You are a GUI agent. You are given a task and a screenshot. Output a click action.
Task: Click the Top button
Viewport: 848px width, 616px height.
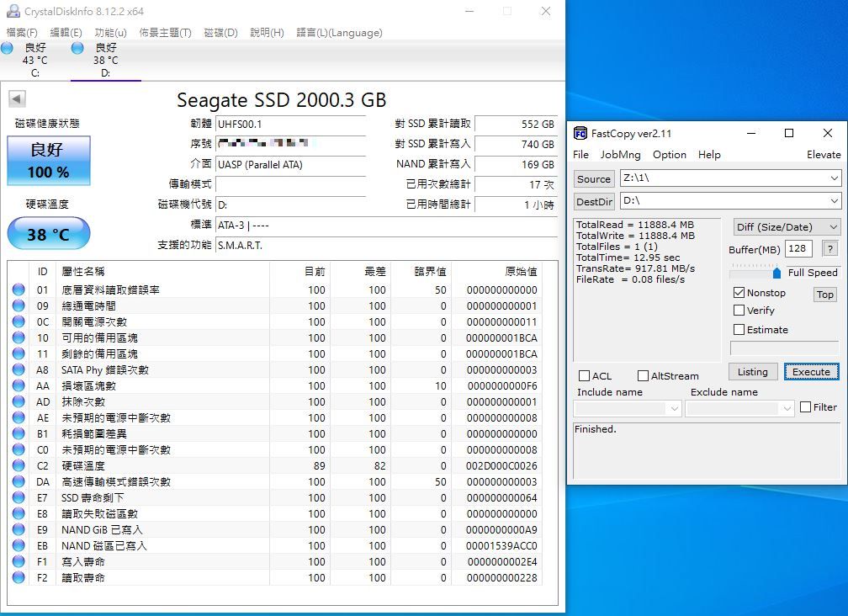coord(824,295)
